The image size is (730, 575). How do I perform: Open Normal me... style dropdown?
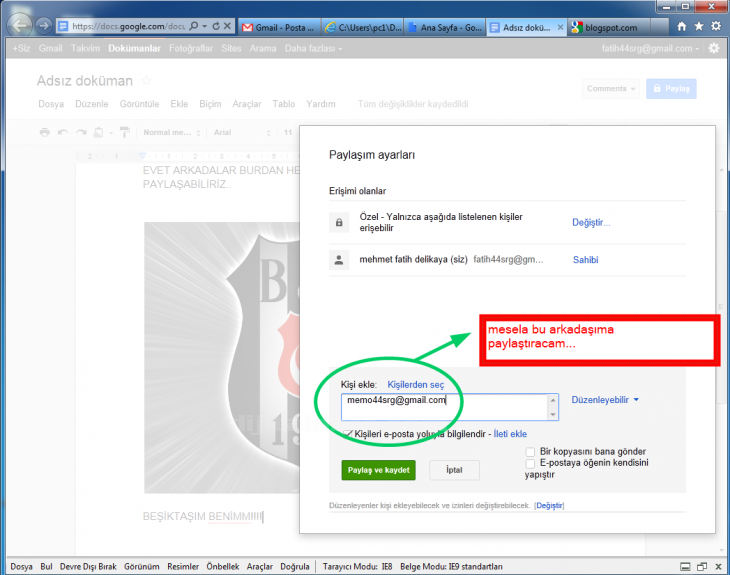(x=171, y=133)
